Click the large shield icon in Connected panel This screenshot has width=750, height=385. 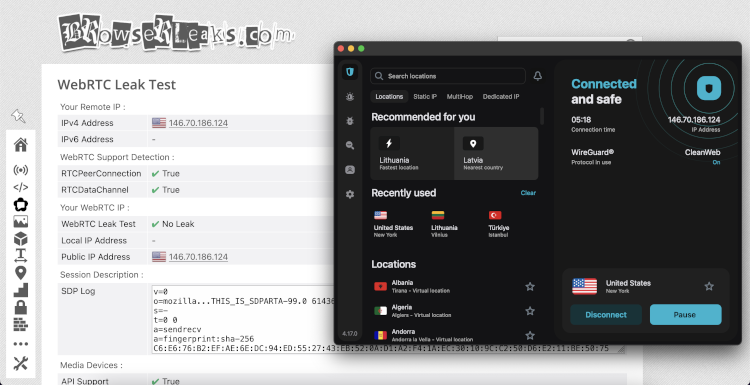click(709, 88)
